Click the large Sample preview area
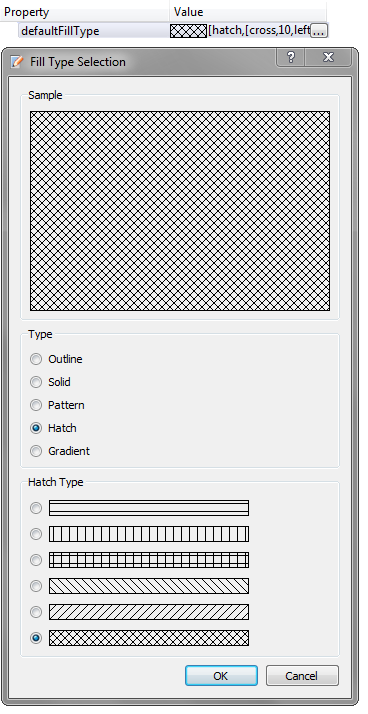Viewport: 368px width, 714px height. click(180, 211)
